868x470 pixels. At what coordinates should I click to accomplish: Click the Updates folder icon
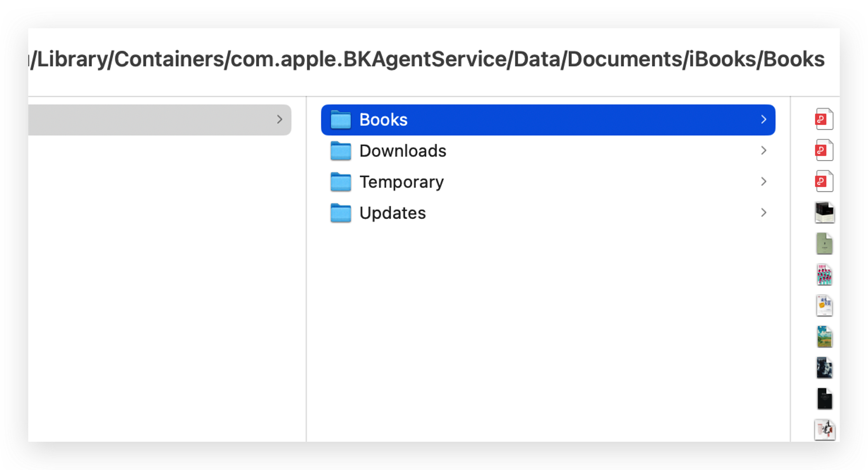click(x=341, y=213)
